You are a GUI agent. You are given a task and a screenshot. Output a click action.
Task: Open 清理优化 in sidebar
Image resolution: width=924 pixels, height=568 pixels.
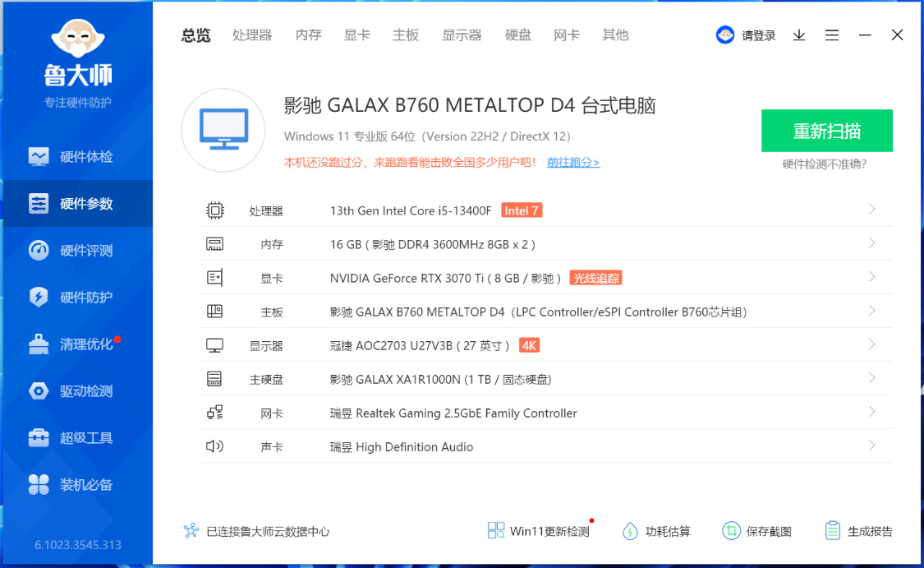pos(78,344)
